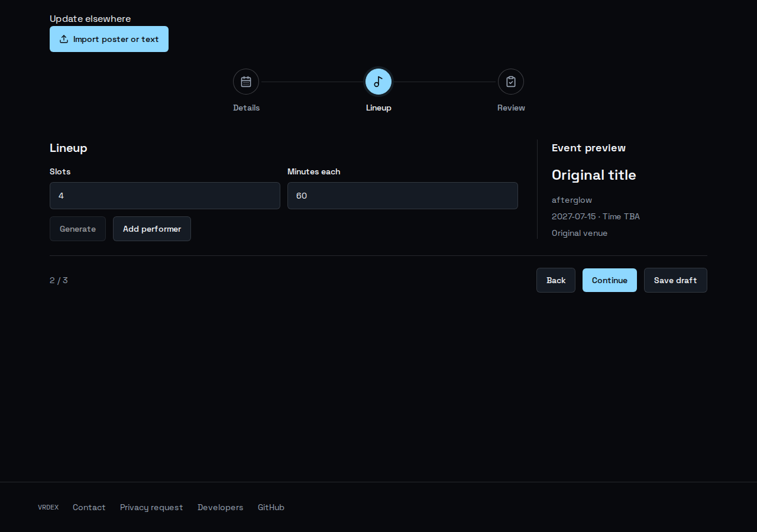Click the 'Event preview' heading

click(588, 148)
